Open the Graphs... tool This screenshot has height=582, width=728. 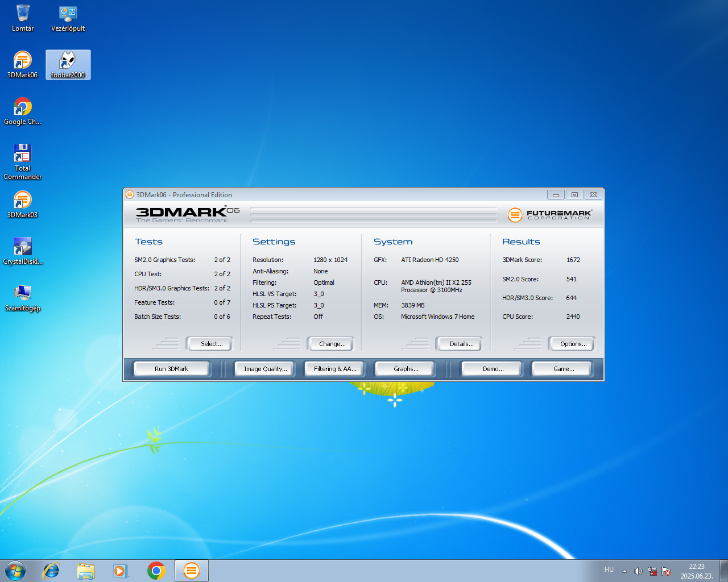(406, 369)
